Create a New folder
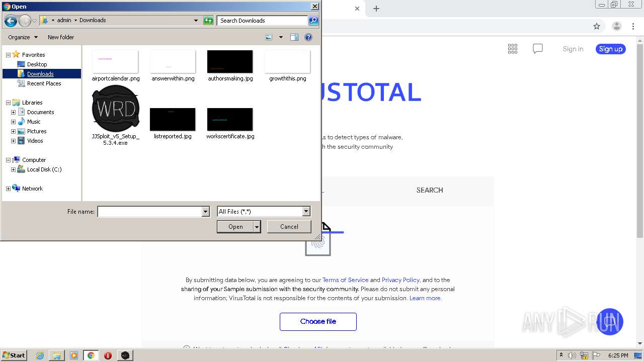Image resolution: width=644 pixels, height=362 pixels. (61, 37)
